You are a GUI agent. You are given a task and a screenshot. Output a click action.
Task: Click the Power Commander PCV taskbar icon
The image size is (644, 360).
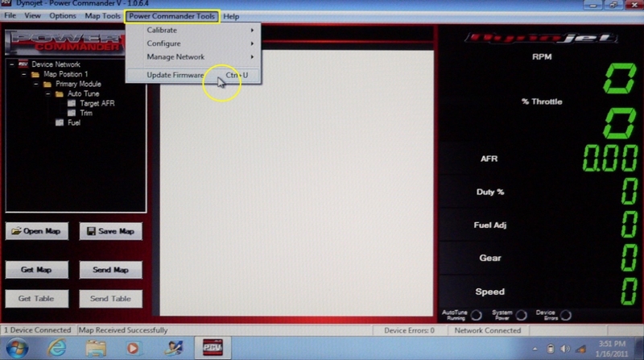click(x=211, y=348)
